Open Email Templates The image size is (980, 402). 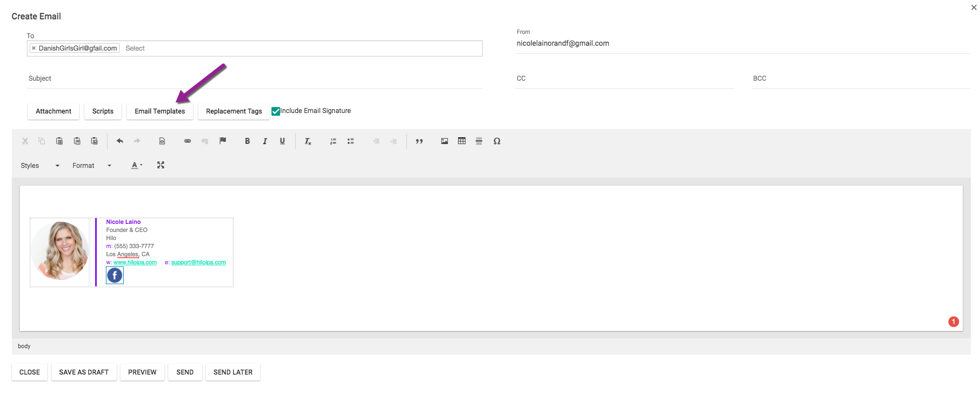click(x=160, y=111)
